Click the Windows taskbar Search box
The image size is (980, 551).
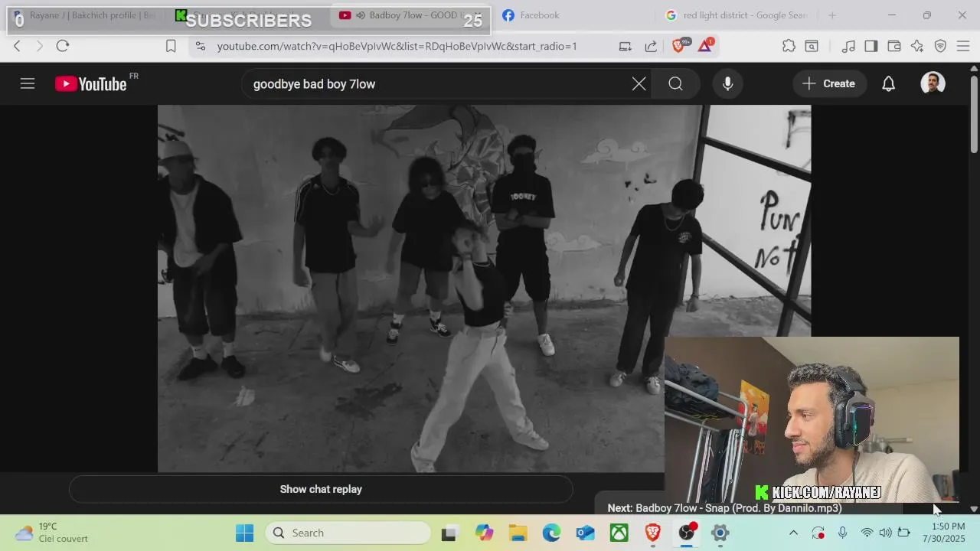click(x=348, y=533)
